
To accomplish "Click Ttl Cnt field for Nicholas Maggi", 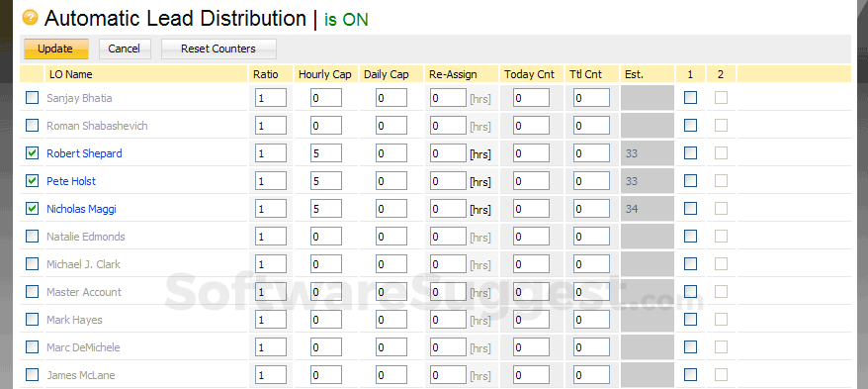I will coord(592,209).
